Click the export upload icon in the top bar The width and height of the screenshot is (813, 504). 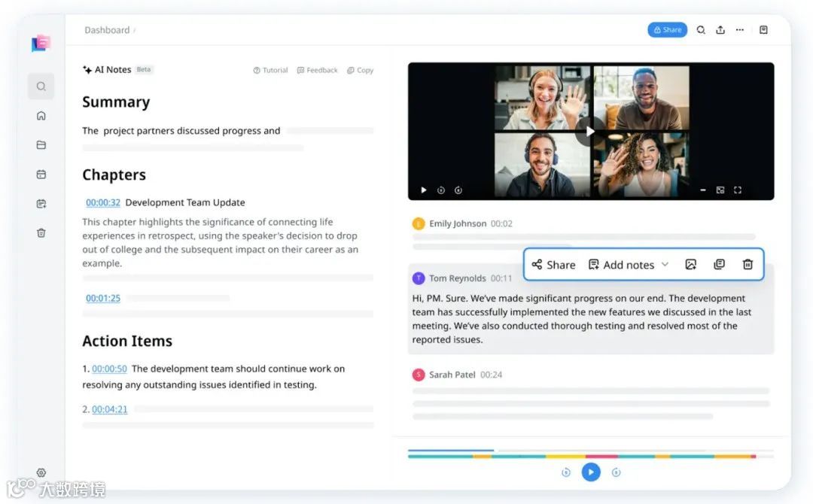[720, 30]
